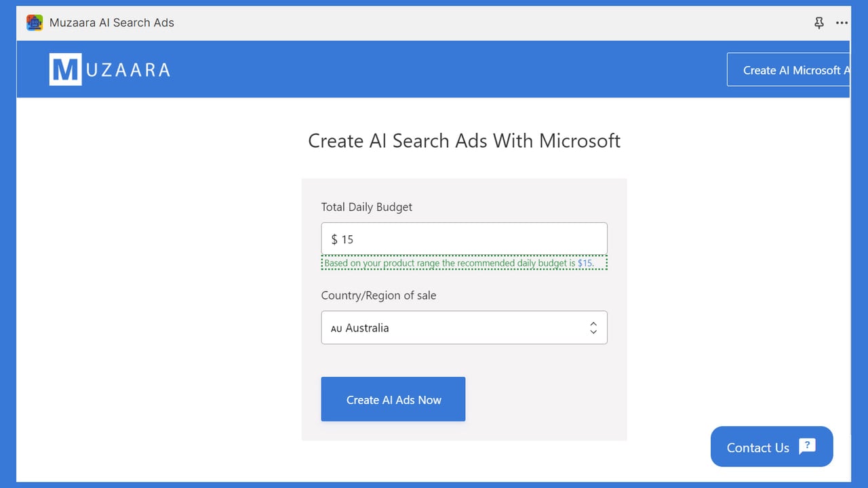Screen dimensions: 868x488
Task: Click the white M logo square
Action: (x=65, y=69)
